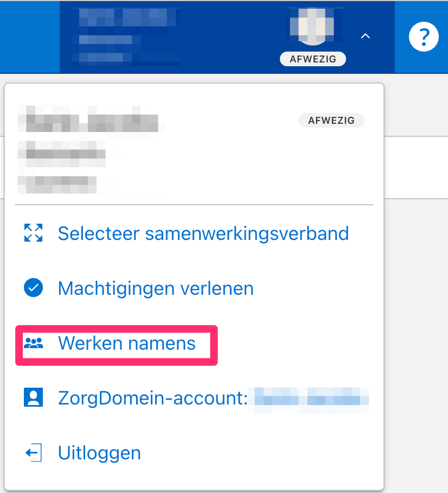This screenshot has height=493, width=448.
Task: Open the ZorgDomein-account menu entry
Action: coord(152,398)
